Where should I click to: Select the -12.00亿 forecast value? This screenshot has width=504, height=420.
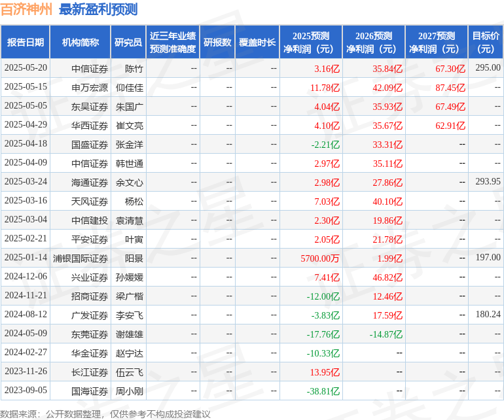click(323, 296)
